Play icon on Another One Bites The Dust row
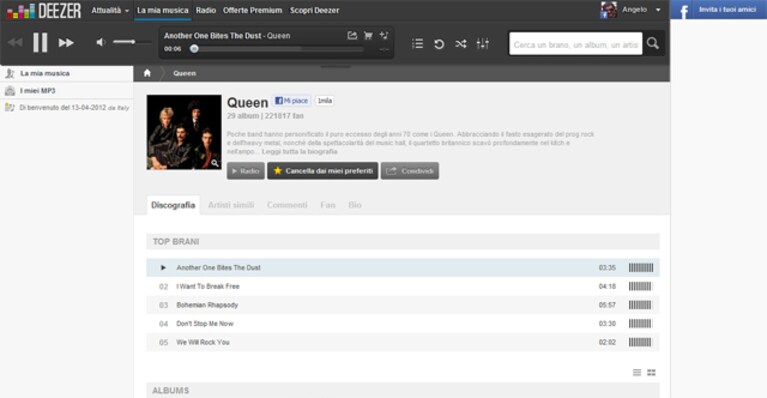This screenshot has height=398, width=767. coord(163,267)
